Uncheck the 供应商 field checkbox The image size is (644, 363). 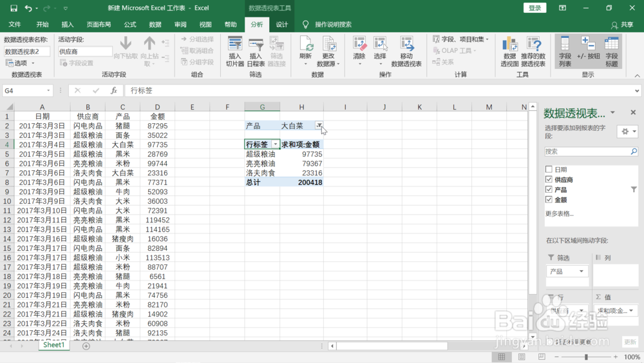549,179
